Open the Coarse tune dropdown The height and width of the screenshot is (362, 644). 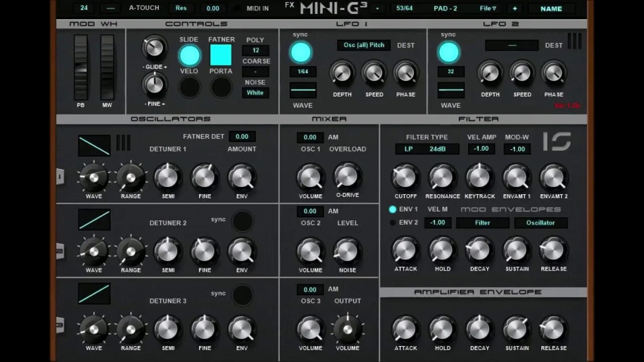click(x=255, y=72)
